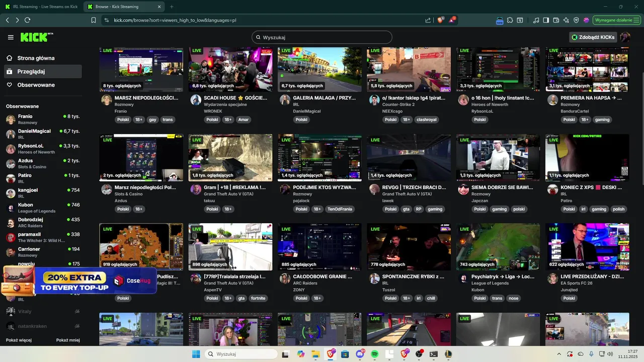Open Spotify from the taskbar
This screenshot has height=362, width=644.
(374, 354)
